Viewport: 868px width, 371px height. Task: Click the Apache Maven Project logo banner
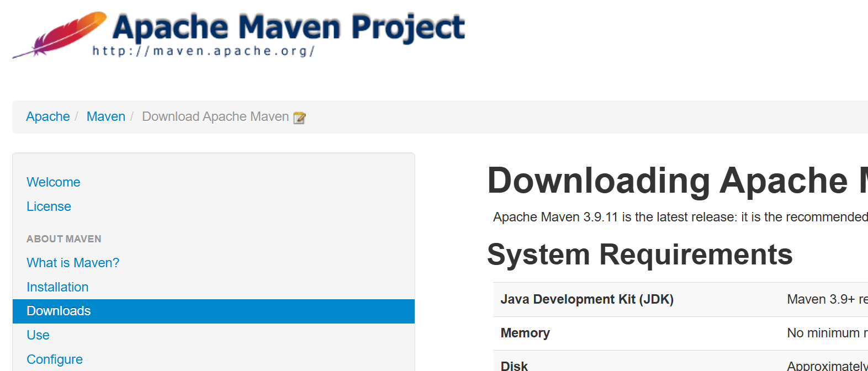(239, 34)
